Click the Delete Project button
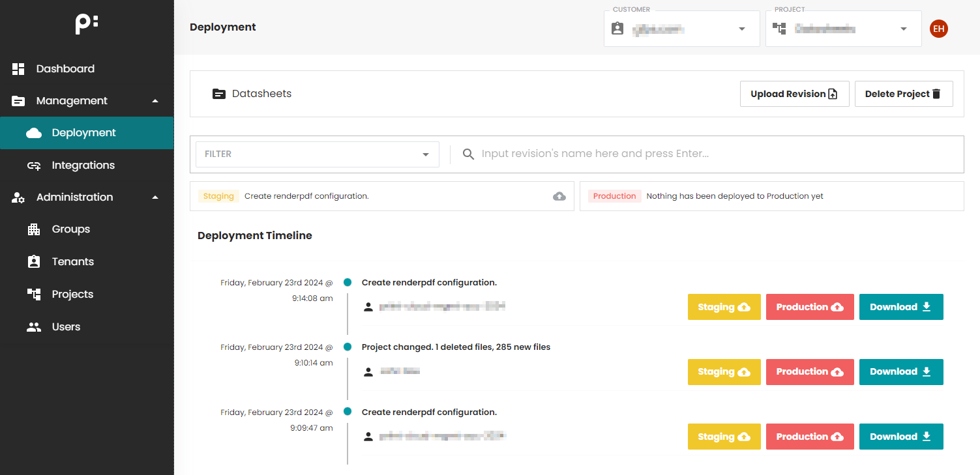This screenshot has height=475, width=980. point(904,93)
